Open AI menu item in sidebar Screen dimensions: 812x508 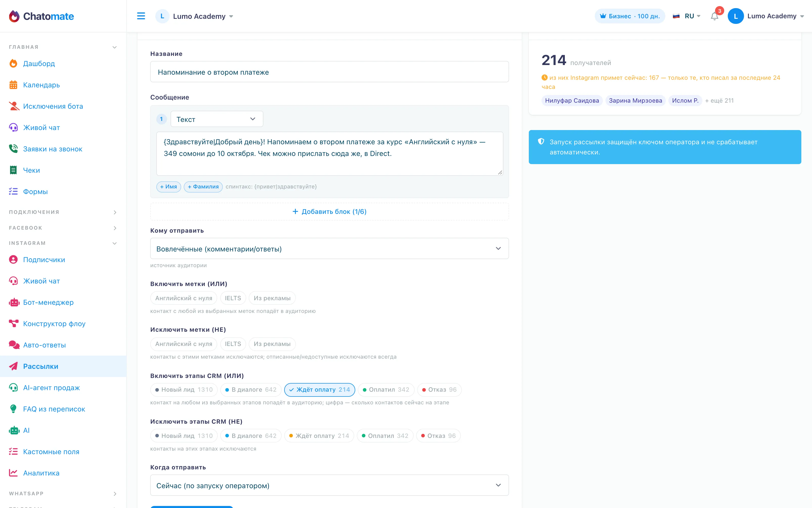click(x=63, y=430)
